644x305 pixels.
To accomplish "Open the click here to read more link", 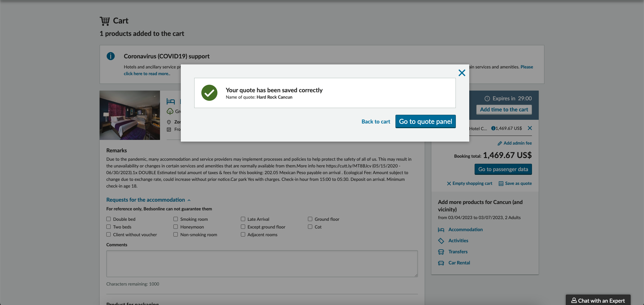I will [x=147, y=73].
